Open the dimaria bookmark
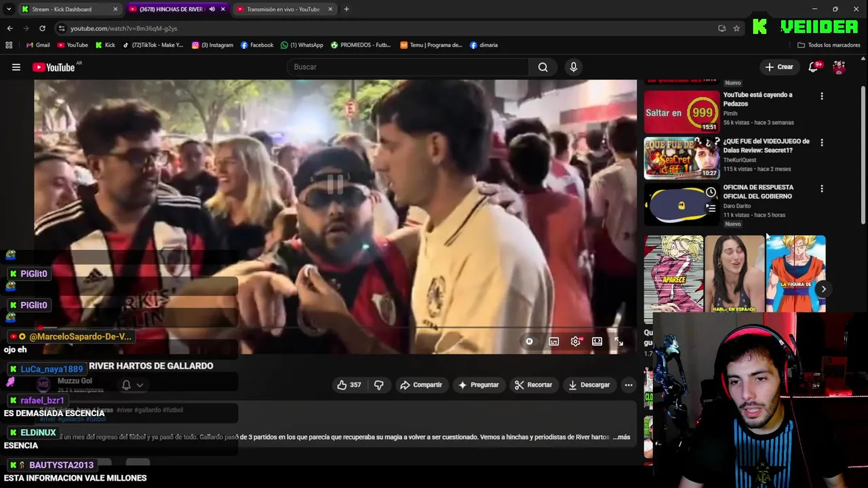Screen dimensions: 868x488 484,45
